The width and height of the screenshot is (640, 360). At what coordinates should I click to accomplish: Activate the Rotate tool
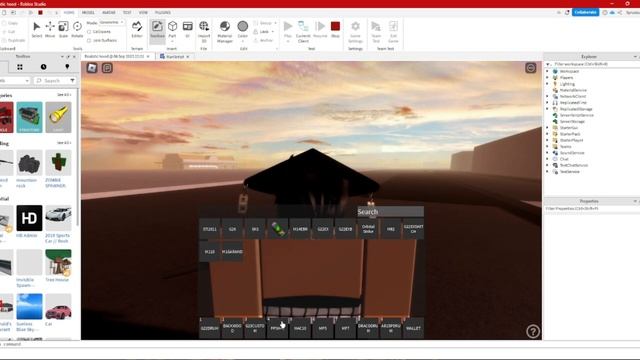(77, 29)
